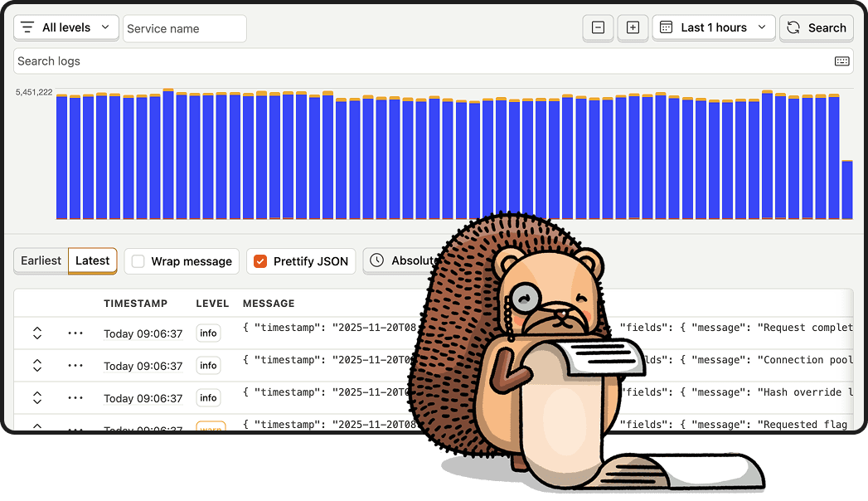Select a bar in the log volume histogram

click(x=249, y=158)
